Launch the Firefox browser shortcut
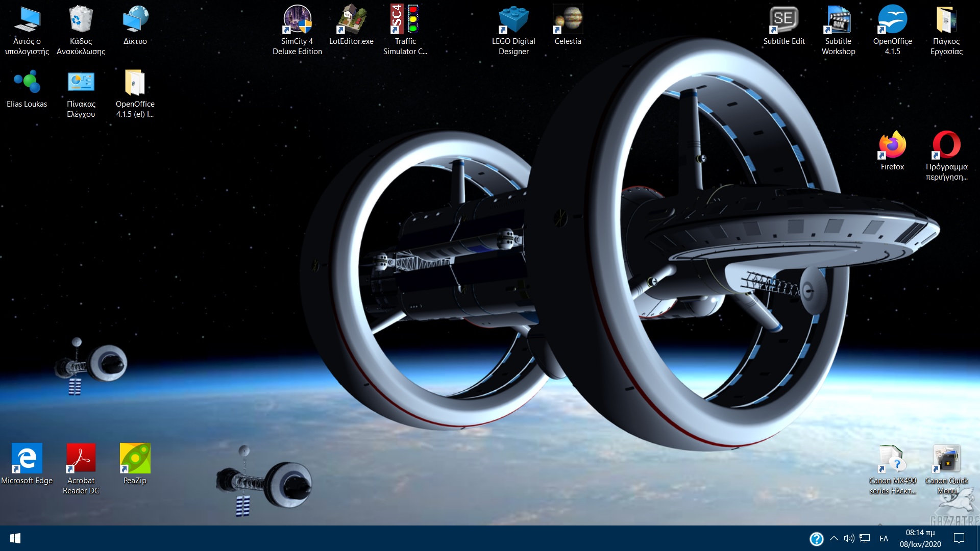The width and height of the screenshot is (980, 551). 892,151
